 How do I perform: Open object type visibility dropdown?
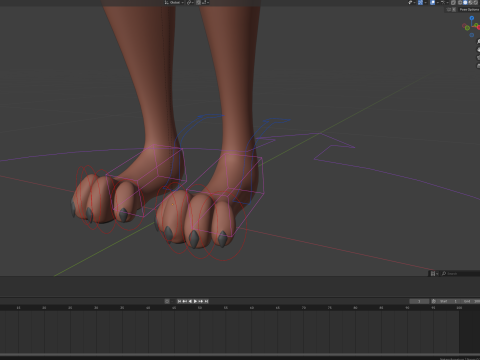(x=412, y=2)
